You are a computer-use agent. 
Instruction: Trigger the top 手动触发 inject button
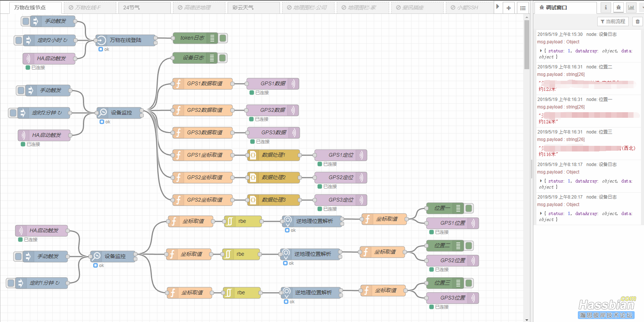pos(25,21)
